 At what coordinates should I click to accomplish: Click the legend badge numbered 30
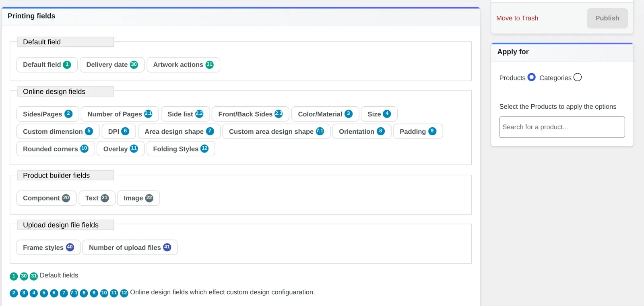24,276
